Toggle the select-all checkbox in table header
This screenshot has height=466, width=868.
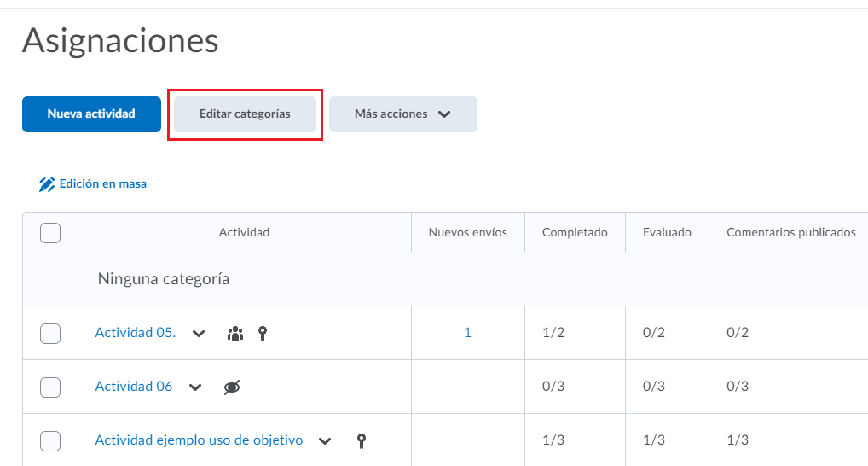[50, 233]
